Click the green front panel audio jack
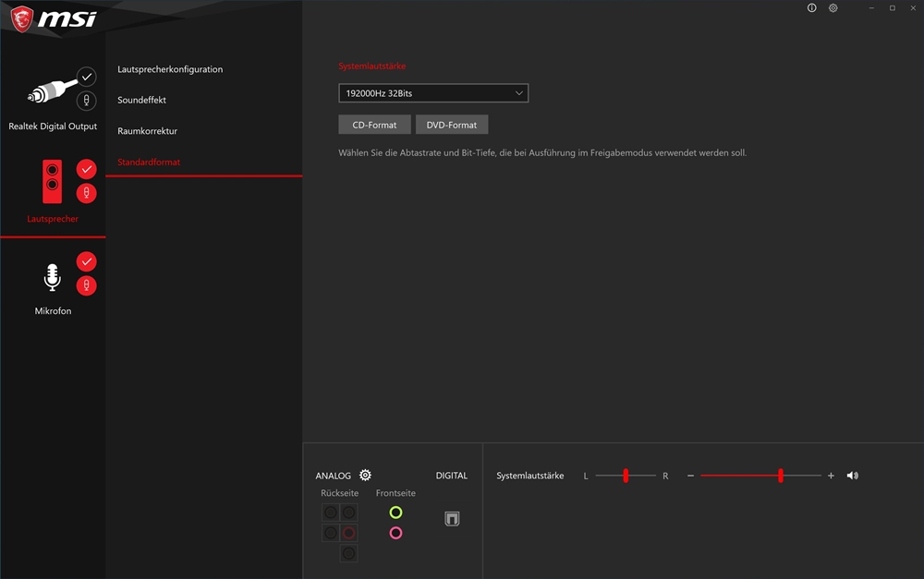The image size is (924, 579). 396,513
